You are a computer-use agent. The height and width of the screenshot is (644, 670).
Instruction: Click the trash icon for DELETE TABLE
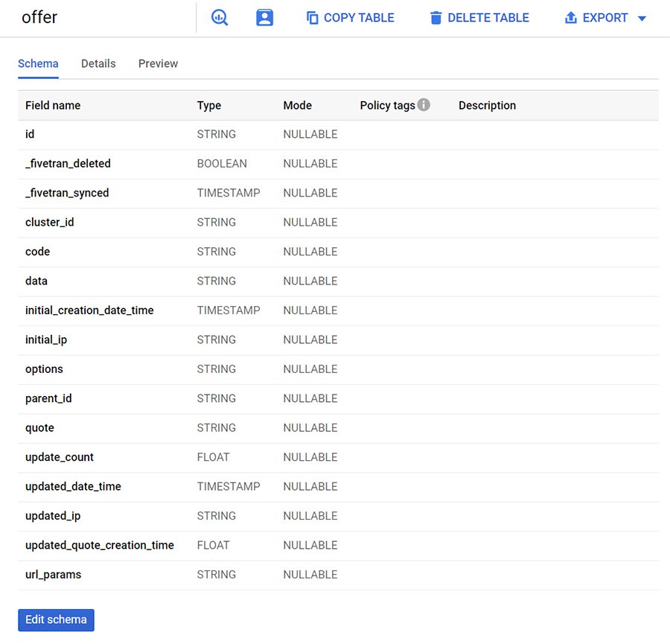436,18
